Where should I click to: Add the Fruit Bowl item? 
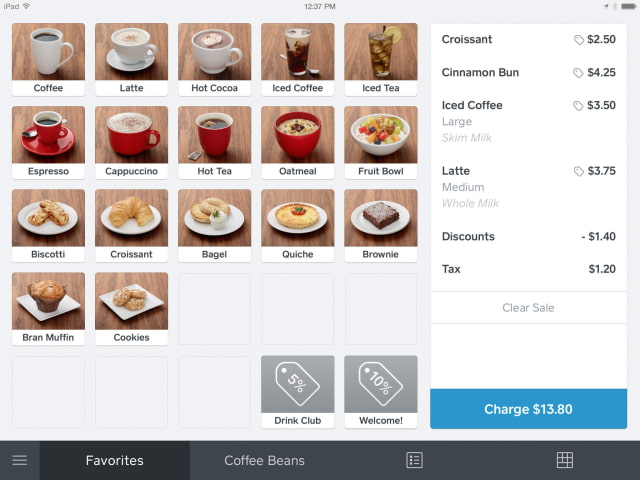coord(380,142)
